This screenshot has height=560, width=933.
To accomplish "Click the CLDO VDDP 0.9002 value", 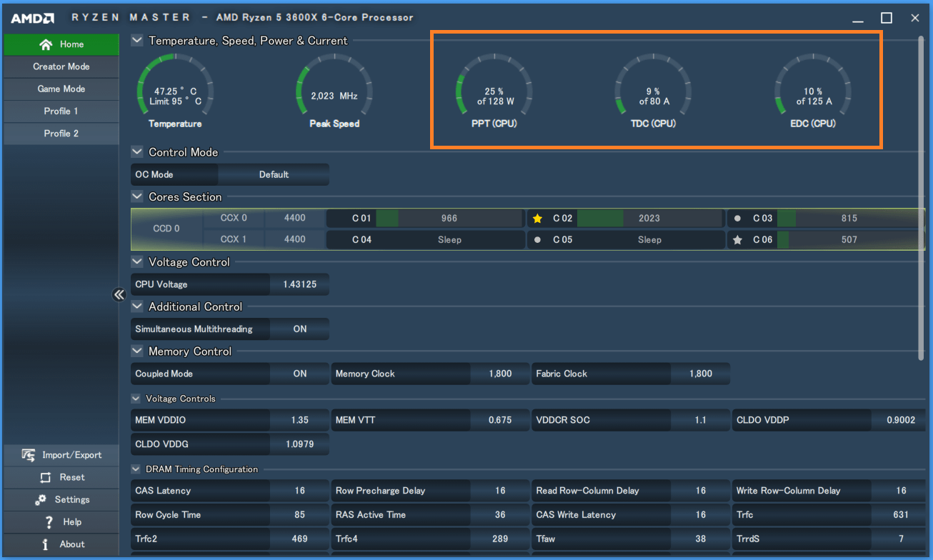I will [901, 420].
